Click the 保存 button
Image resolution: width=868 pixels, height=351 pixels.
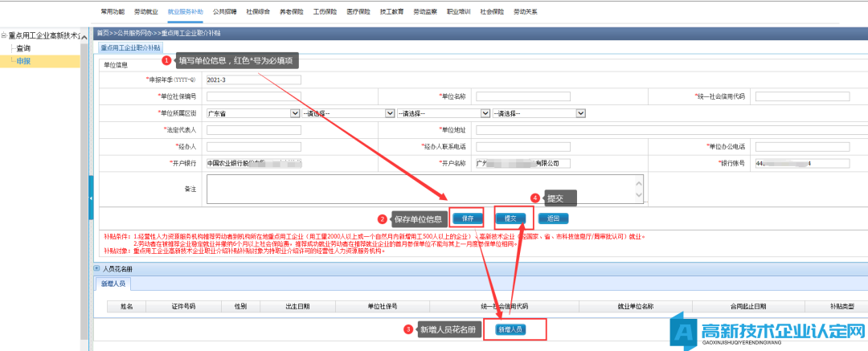pos(467,218)
